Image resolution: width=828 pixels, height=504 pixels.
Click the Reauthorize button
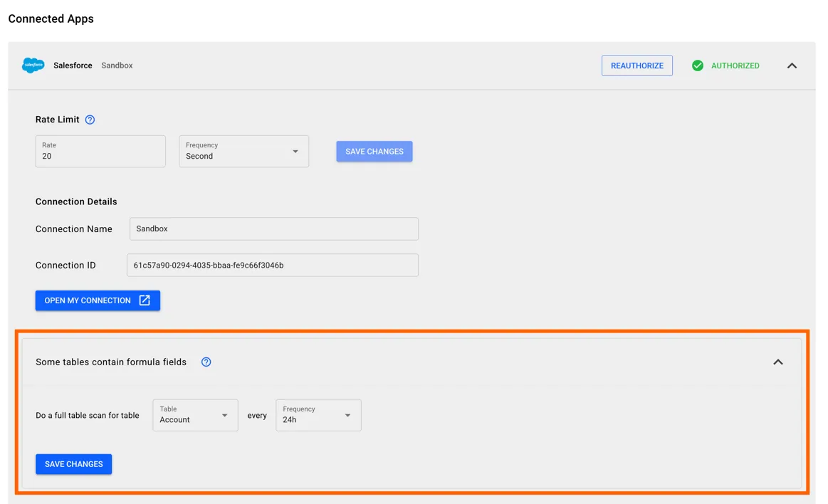637,65
